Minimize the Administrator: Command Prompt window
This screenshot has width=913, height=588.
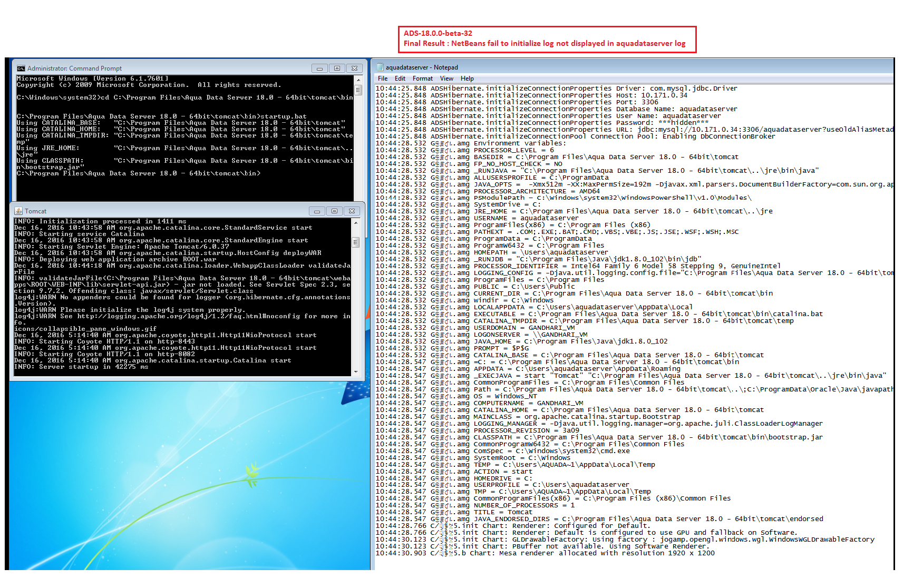click(x=319, y=68)
